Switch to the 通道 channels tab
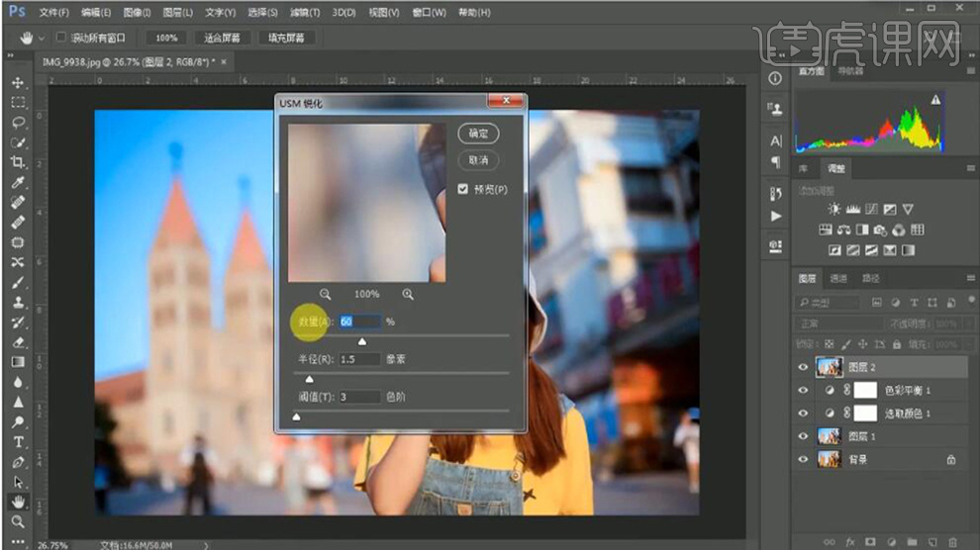This screenshot has width=980, height=550. 838,279
